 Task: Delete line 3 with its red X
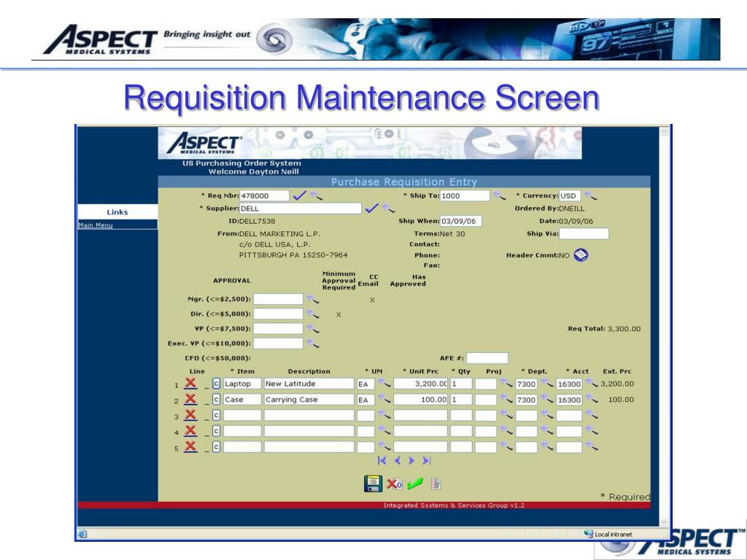tap(190, 415)
